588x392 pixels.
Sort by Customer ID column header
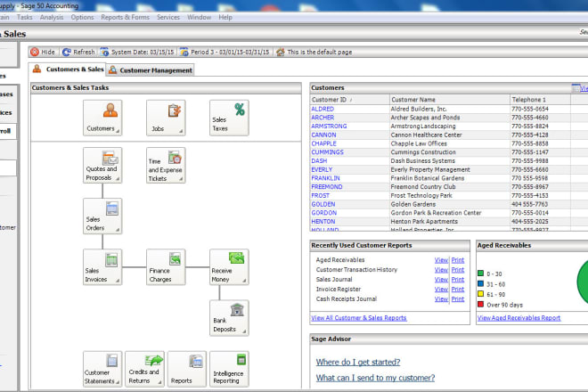(350, 100)
